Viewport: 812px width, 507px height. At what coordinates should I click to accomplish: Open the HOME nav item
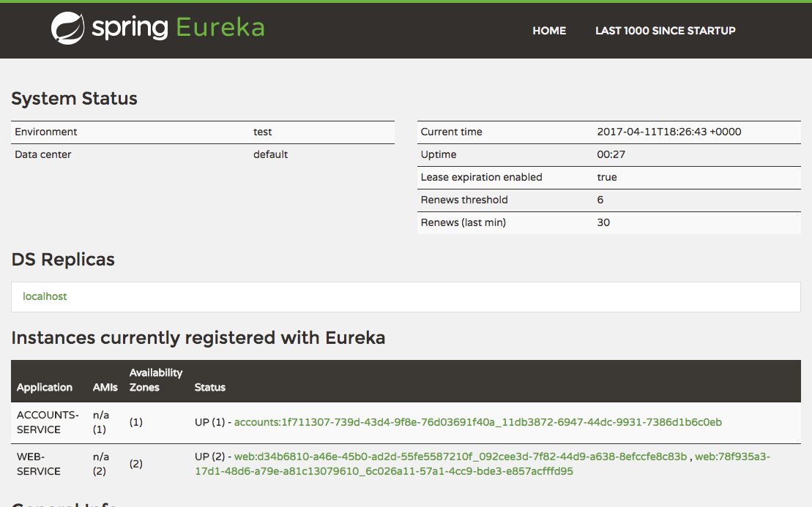pos(549,31)
